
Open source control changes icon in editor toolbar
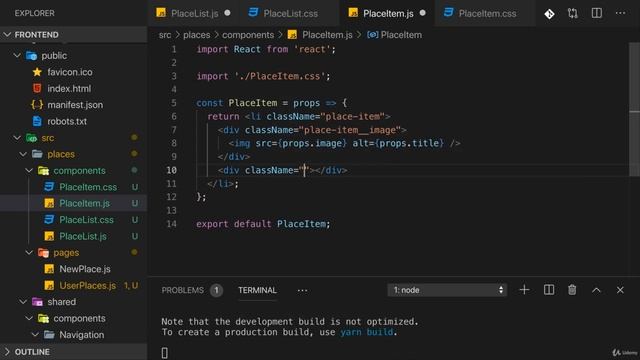tap(549, 14)
